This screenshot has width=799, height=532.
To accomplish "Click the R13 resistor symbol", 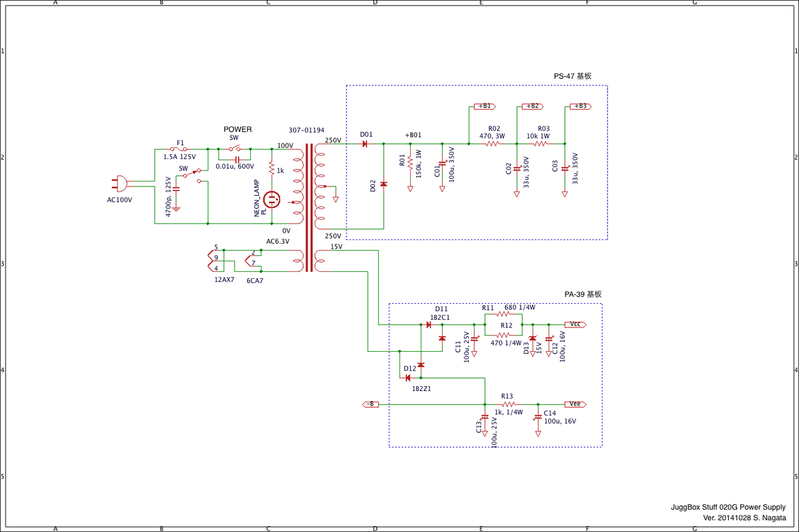I will coord(506,404).
